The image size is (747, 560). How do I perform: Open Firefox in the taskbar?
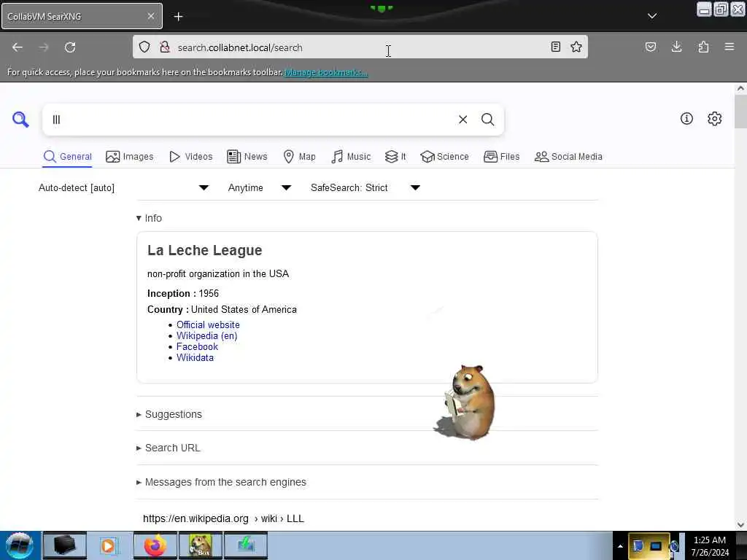pos(155,545)
